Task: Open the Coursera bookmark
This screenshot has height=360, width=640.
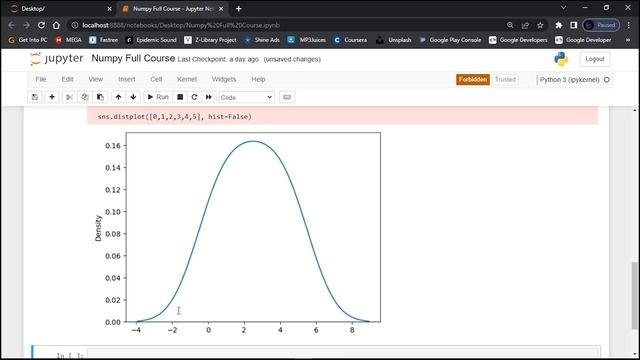Action: pyautogui.click(x=350, y=40)
